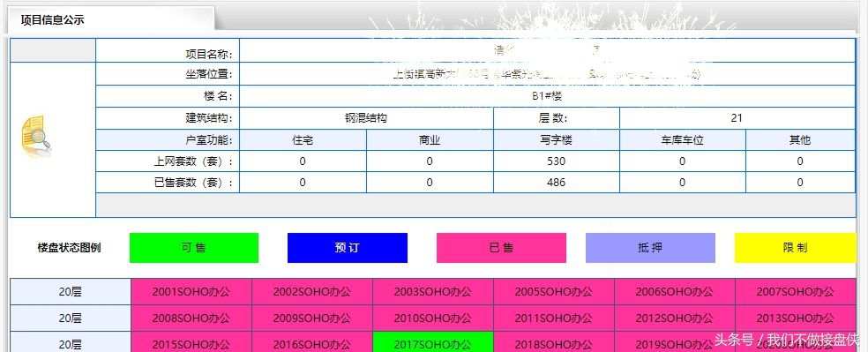Open unit 2008SOHO办公
The image size is (868, 352).
coord(191,318)
